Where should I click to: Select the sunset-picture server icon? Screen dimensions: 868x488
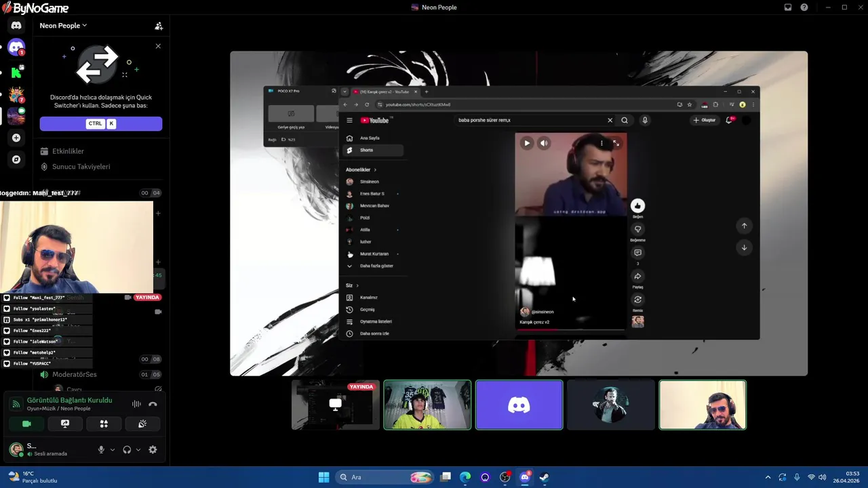(x=16, y=116)
